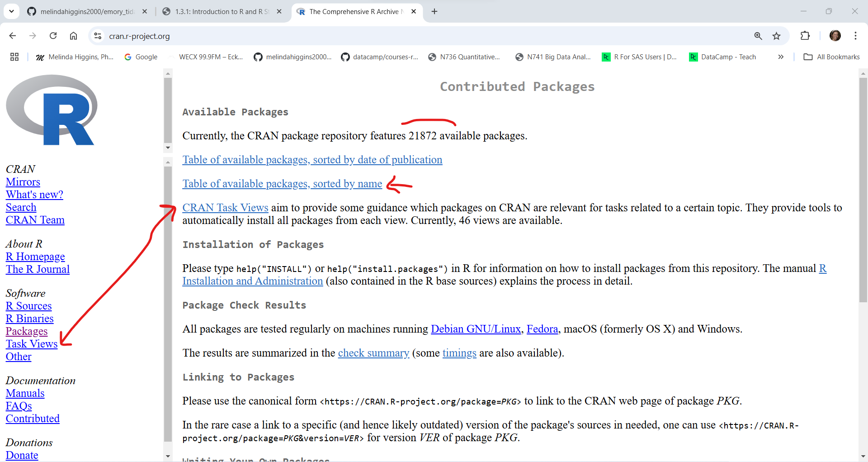Open packages table sorted by name

[282, 184]
